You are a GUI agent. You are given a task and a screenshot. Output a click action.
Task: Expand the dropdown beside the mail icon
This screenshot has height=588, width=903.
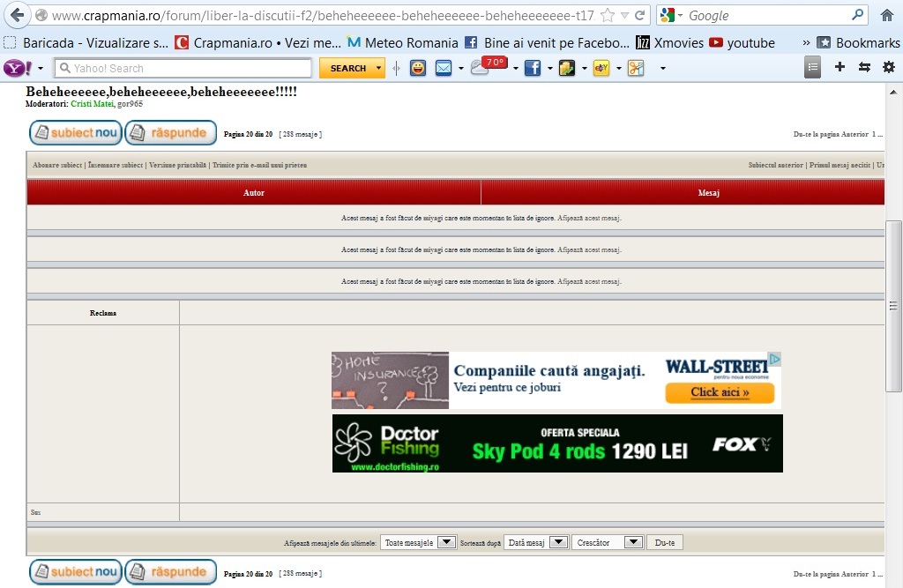tap(460, 69)
